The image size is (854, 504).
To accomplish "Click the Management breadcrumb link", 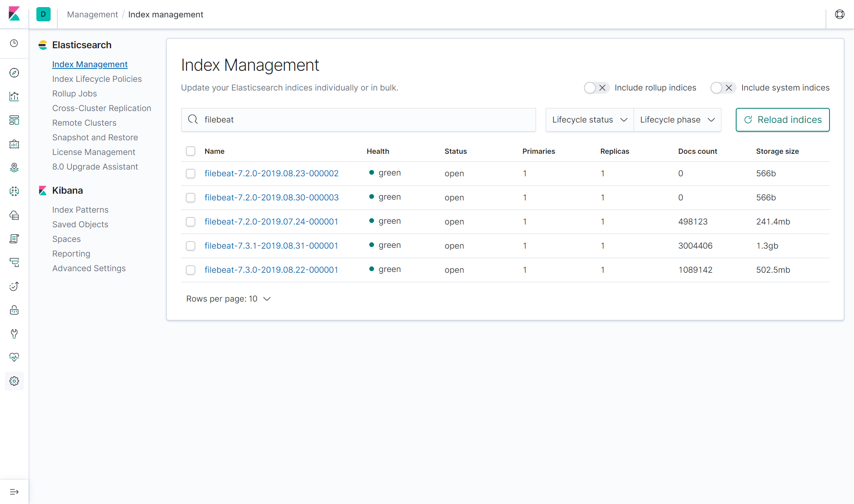I will tap(93, 14).
